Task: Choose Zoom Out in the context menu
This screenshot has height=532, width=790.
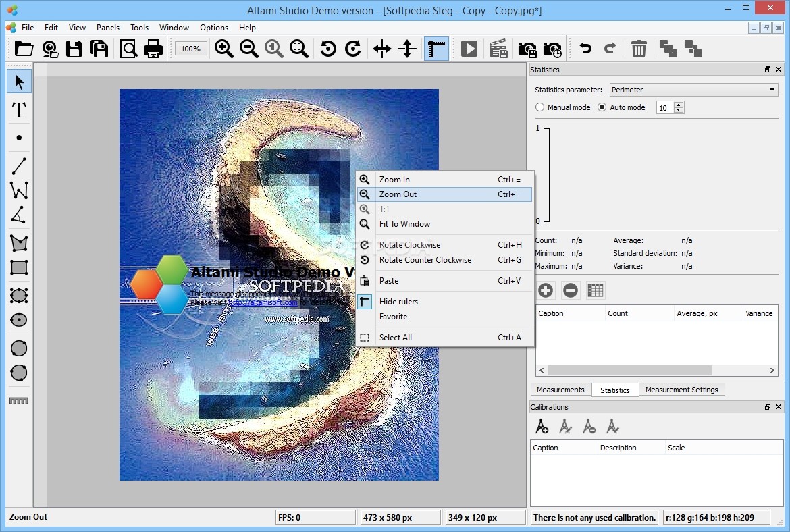Action: [x=444, y=194]
